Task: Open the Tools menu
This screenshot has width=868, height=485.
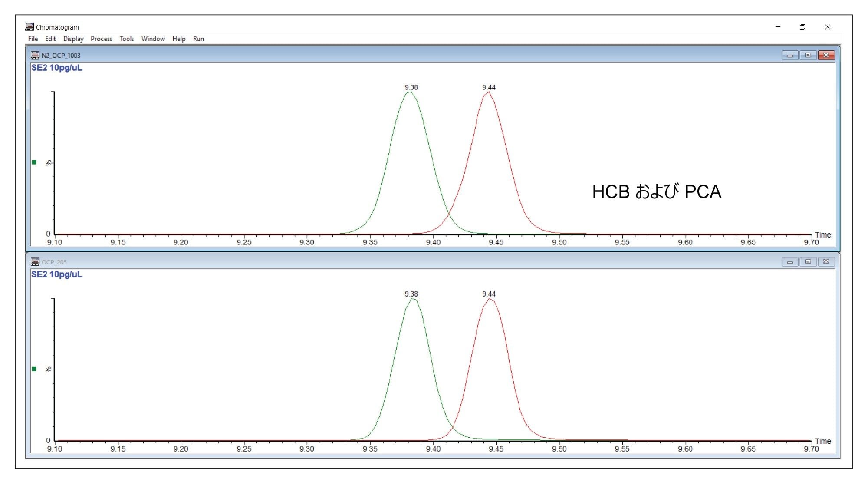Action: [127, 39]
